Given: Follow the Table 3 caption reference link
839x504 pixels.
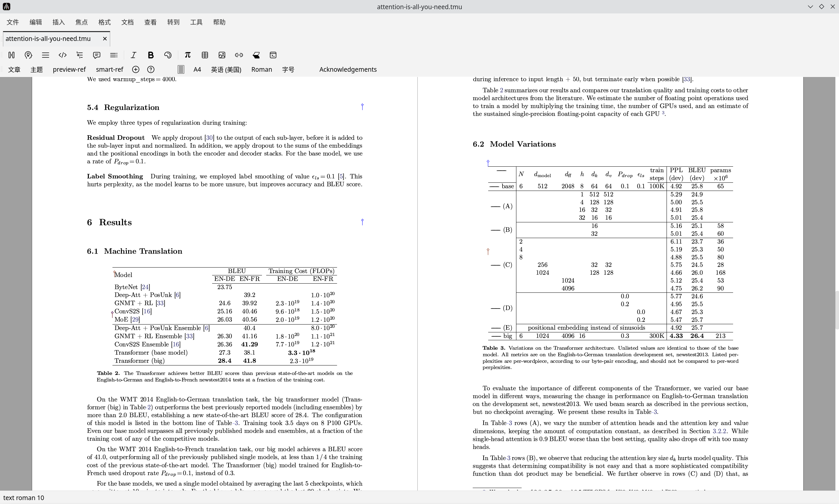Looking at the screenshot, I should point(655,412).
